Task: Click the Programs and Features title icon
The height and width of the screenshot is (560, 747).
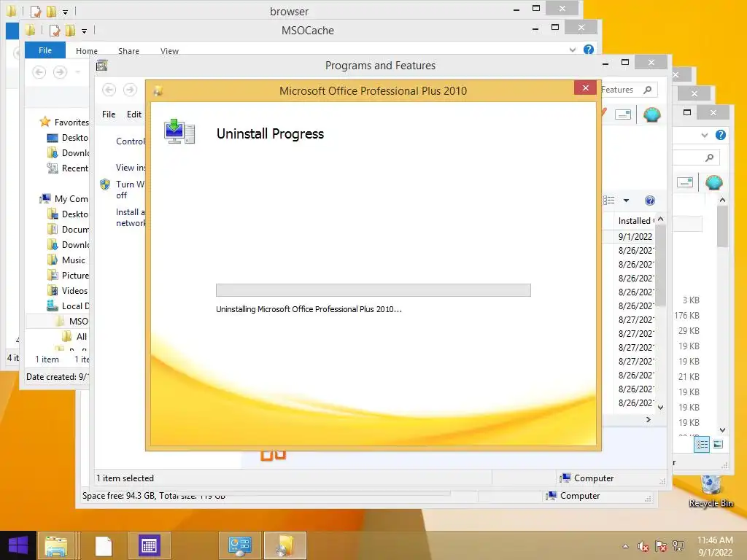Action: click(x=102, y=65)
